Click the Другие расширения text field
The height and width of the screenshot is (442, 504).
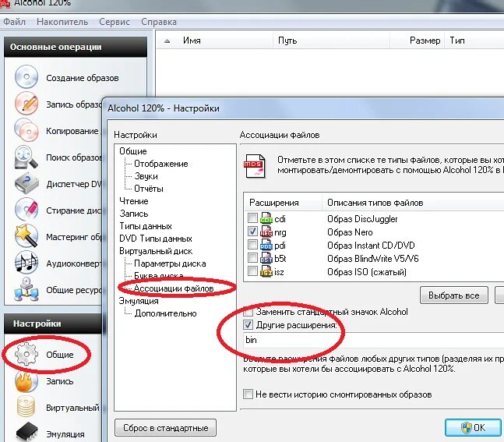[x=374, y=340]
